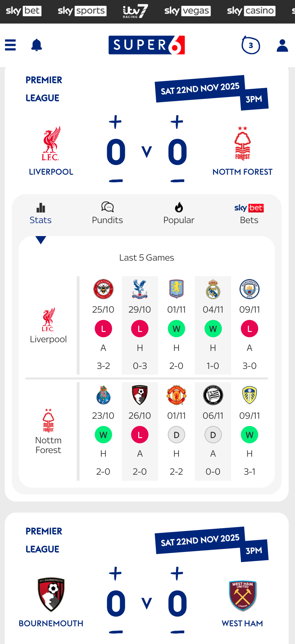Increase Liverpool's predicted score

(115, 122)
